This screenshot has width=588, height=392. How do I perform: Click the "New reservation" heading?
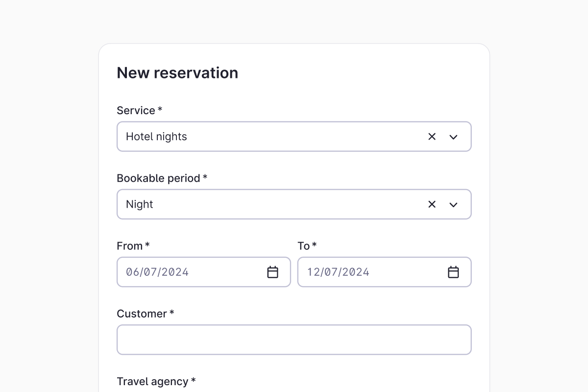(x=177, y=73)
